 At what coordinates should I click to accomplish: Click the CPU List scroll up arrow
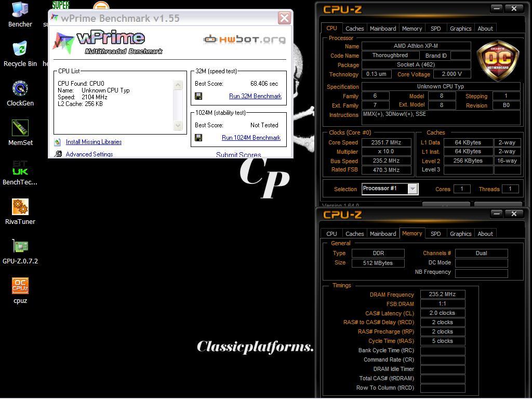click(x=178, y=85)
